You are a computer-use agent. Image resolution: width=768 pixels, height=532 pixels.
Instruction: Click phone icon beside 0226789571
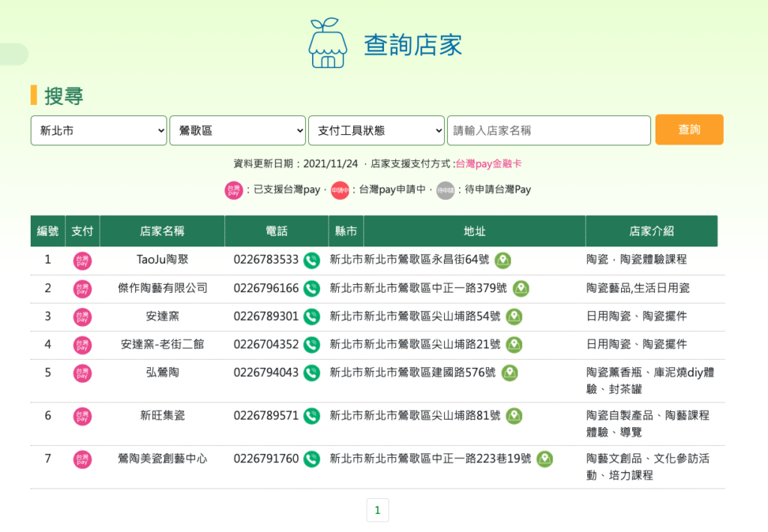point(311,416)
